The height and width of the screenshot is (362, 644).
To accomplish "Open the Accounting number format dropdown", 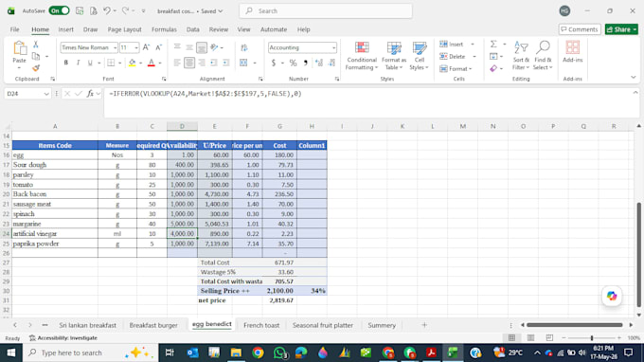I will (333, 47).
